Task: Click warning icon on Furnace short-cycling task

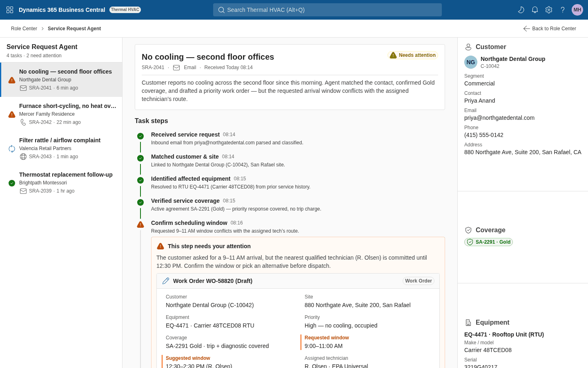Action: (x=12, y=114)
